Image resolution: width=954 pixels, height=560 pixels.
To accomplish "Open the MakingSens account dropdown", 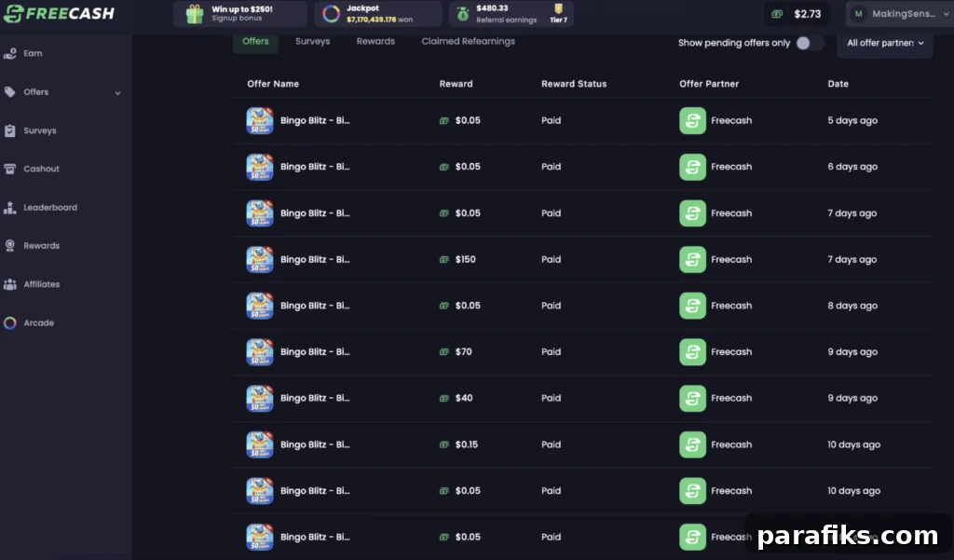I will pyautogui.click(x=899, y=14).
